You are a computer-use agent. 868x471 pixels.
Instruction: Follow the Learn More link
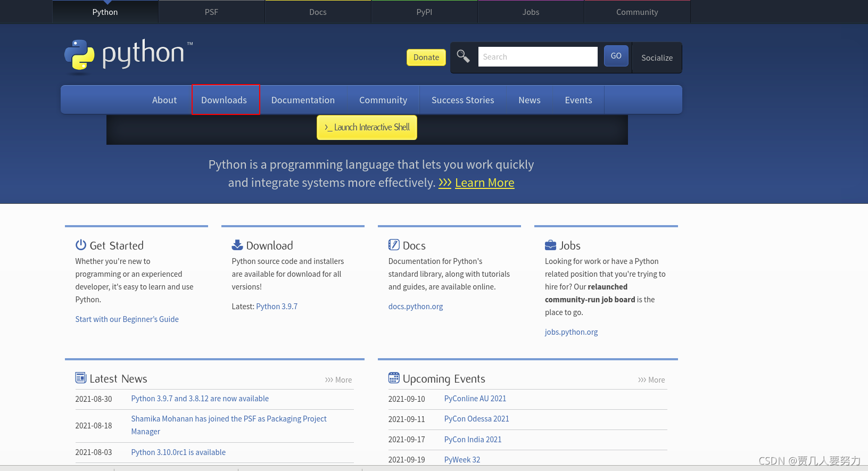point(484,183)
